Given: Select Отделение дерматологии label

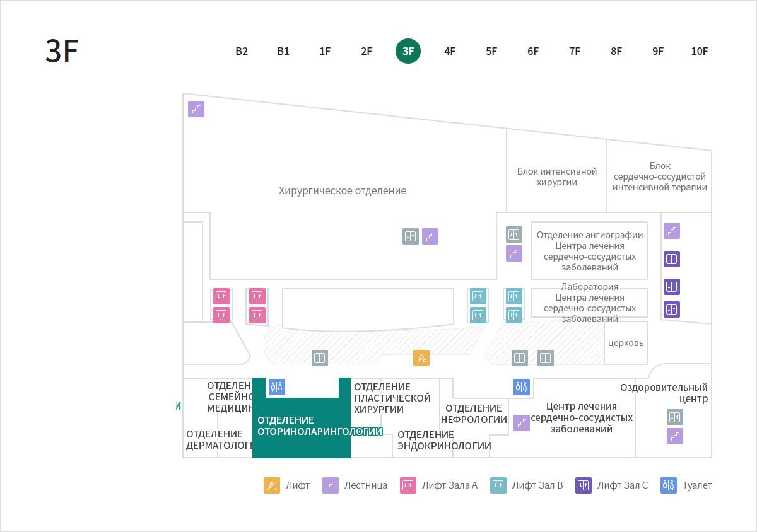Looking at the screenshot, I should click(219, 440).
